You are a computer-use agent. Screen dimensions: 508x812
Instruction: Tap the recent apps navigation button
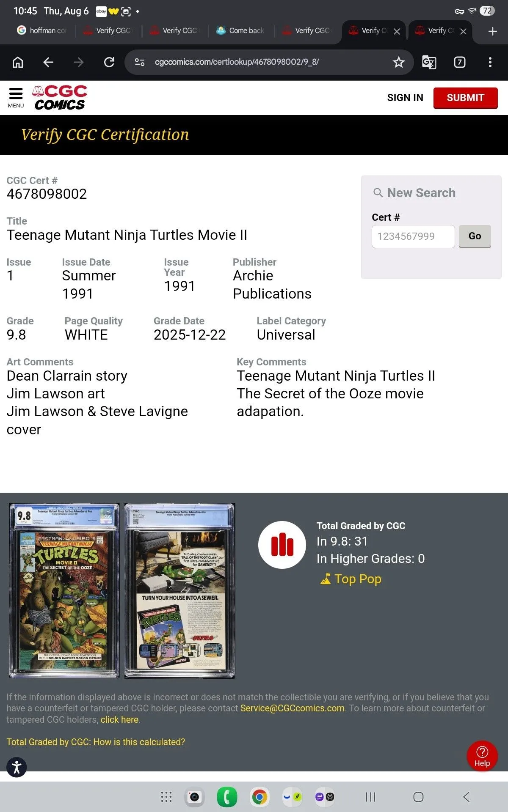pos(370,797)
